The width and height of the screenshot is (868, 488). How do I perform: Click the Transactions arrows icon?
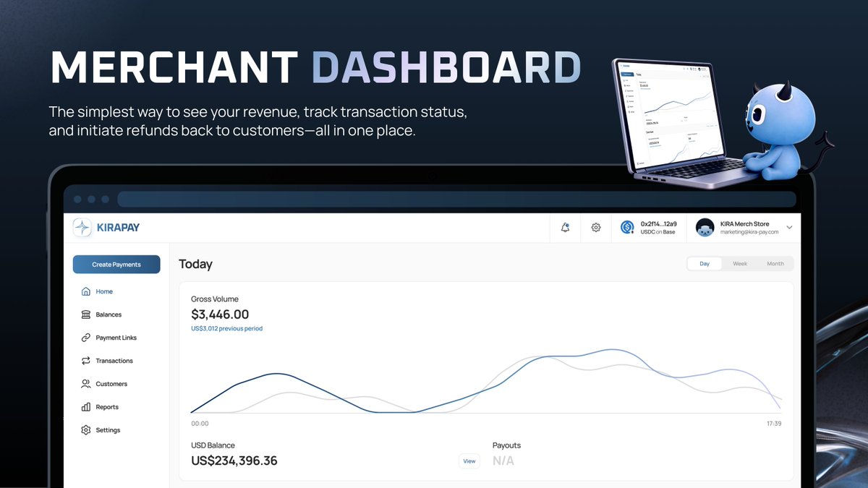coord(86,361)
